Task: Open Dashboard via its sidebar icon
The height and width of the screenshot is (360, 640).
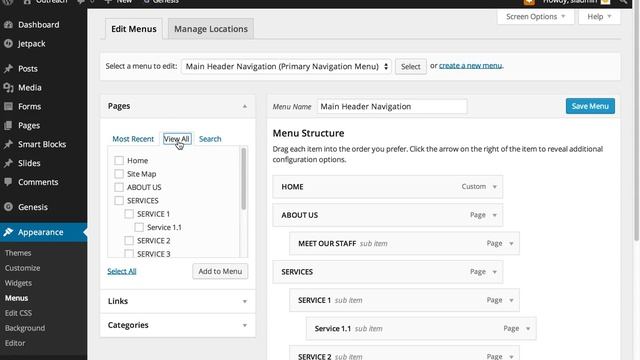Action: [x=8, y=25]
